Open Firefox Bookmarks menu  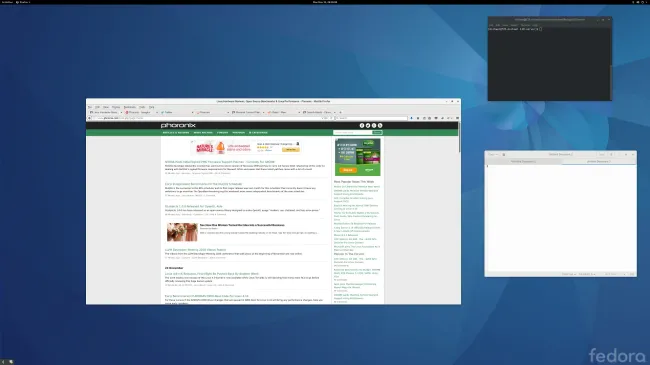pyautogui.click(x=130, y=107)
